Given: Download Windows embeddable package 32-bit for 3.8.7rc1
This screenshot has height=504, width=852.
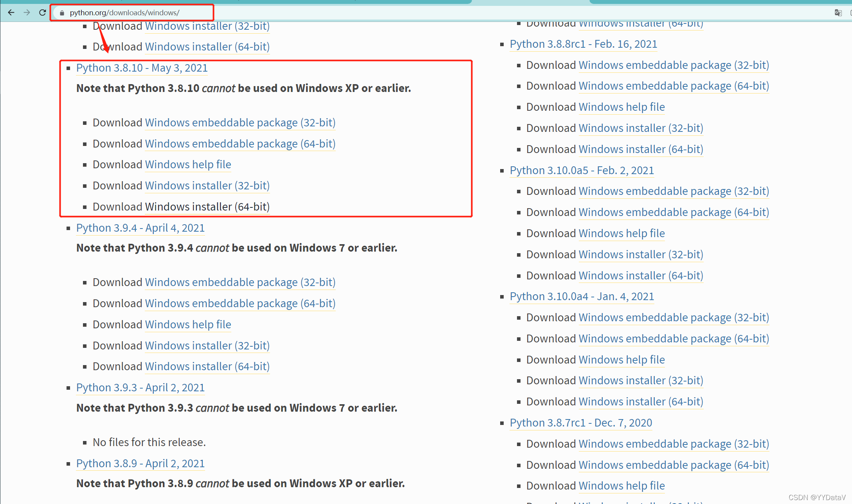Looking at the screenshot, I should (x=674, y=444).
